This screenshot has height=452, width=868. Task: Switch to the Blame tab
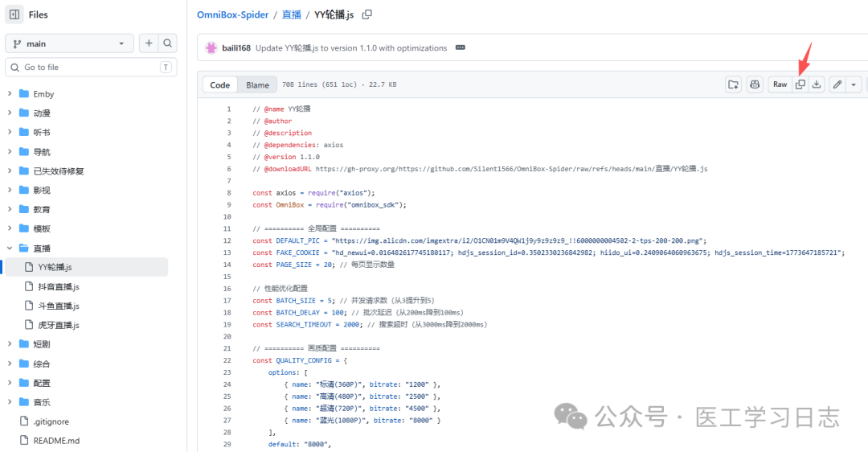[x=257, y=84]
